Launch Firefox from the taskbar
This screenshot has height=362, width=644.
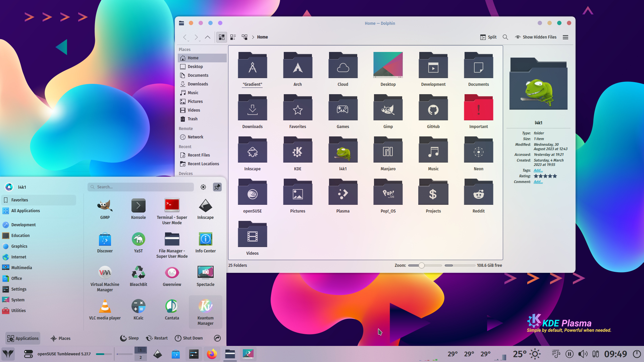[212, 354]
